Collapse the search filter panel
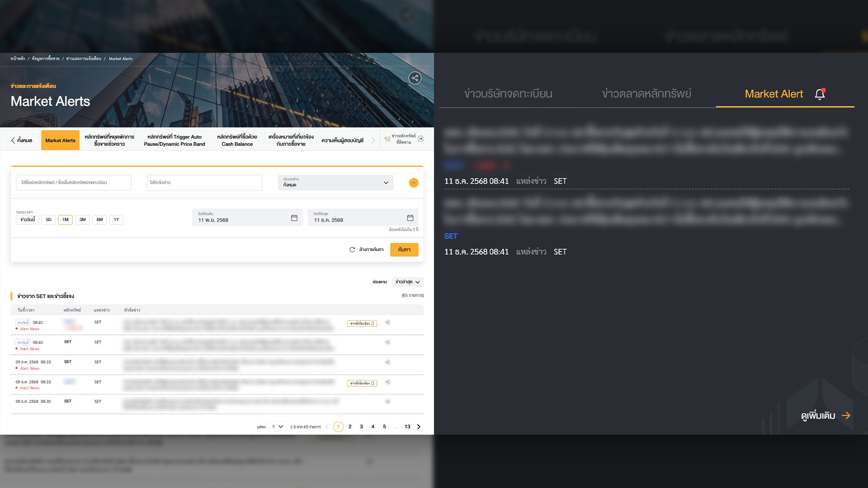 [x=413, y=183]
